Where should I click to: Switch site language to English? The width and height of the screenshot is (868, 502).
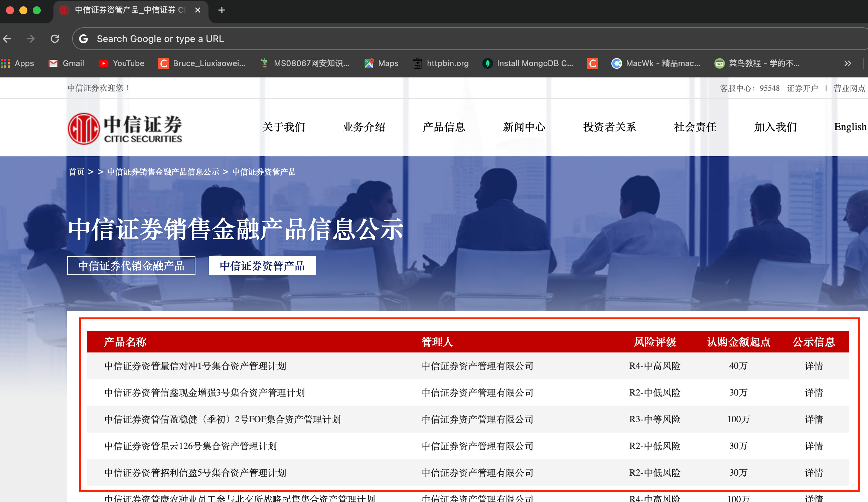click(x=850, y=127)
